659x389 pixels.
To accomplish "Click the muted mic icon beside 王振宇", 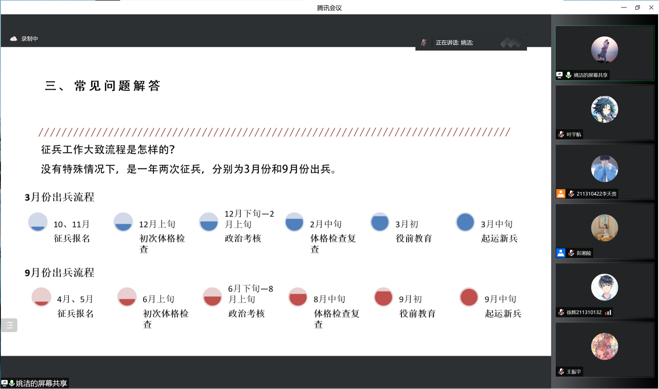I will click(x=561, y=371).
